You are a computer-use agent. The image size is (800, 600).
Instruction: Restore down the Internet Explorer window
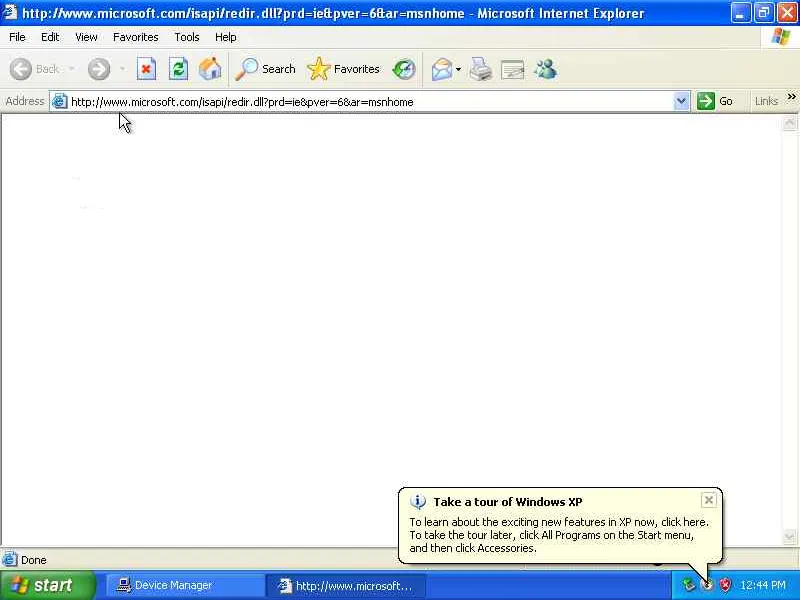tap(764, 13)
